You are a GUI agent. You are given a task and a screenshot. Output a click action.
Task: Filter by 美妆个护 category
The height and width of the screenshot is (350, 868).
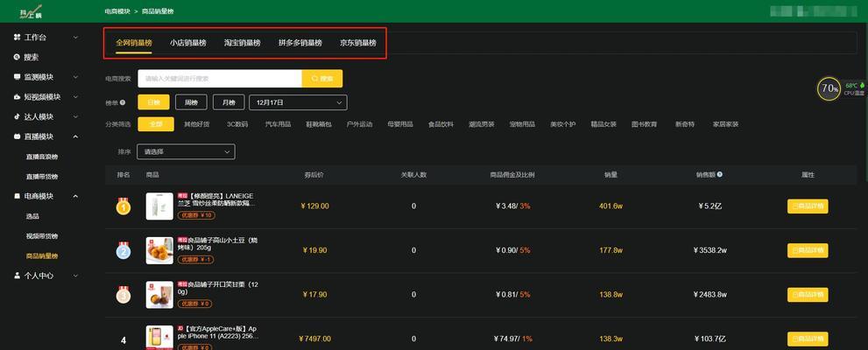point(562,124)
